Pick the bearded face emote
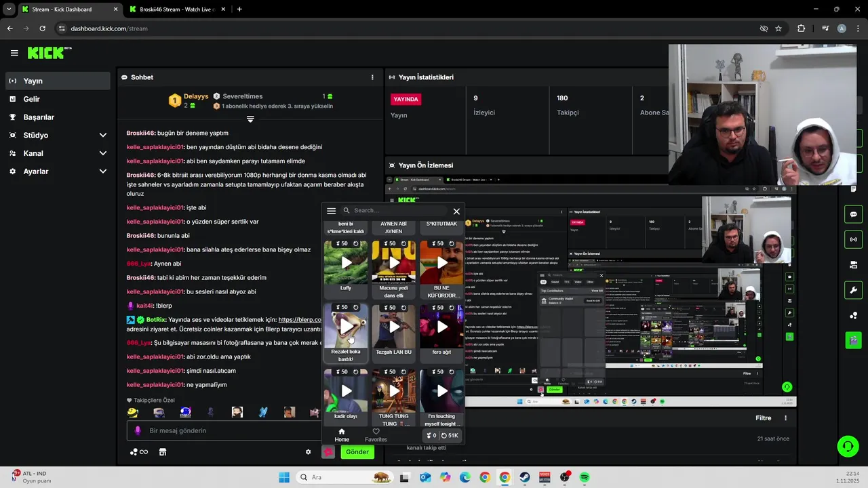This screenshot has width=868, height=488. coord(237,412)
